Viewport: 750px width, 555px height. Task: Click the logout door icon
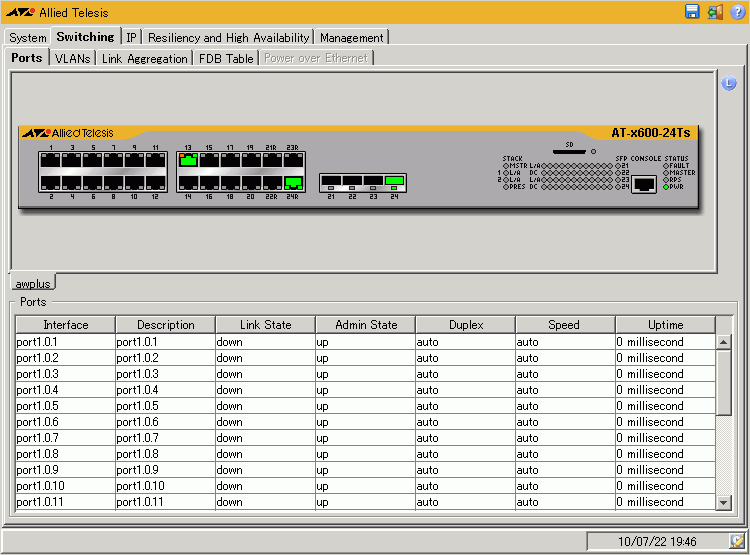click(x=715, y=12)
